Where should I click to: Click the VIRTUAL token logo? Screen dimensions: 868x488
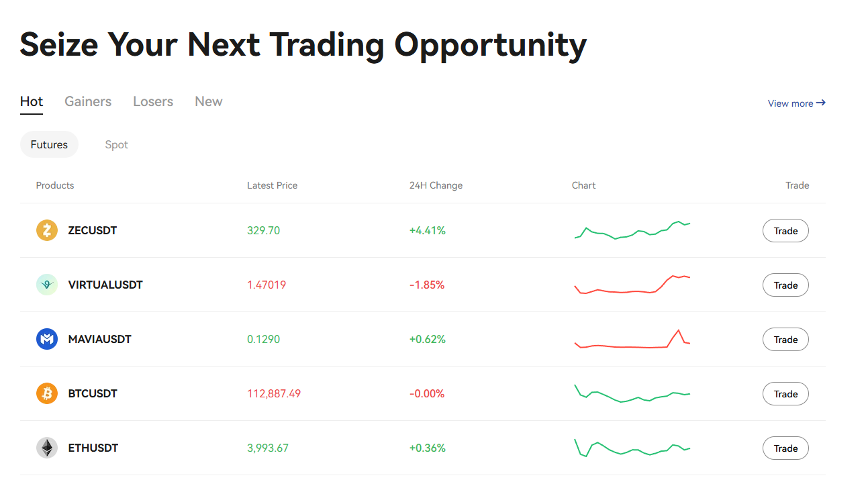pyautogui.click(x=46, y=285)
